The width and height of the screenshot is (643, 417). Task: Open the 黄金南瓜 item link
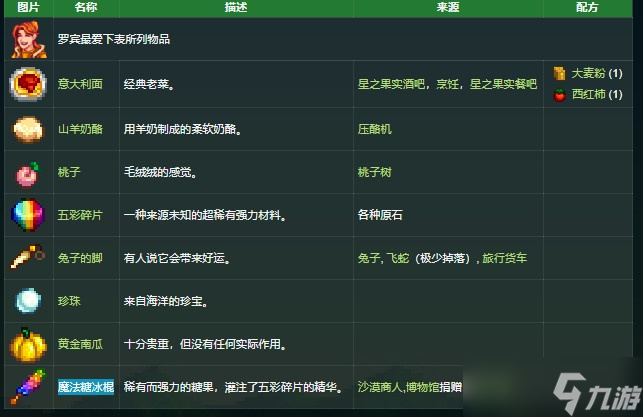(x=80, y=344)
